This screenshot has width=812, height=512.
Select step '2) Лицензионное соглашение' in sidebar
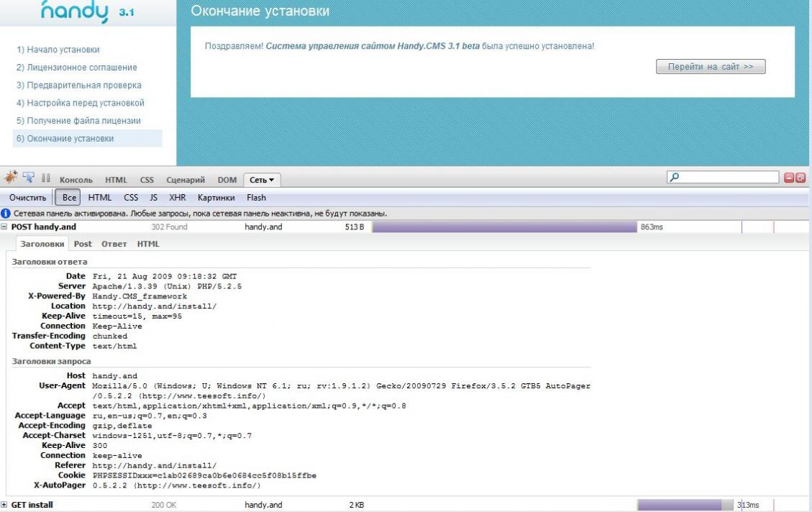coord(76,68)
